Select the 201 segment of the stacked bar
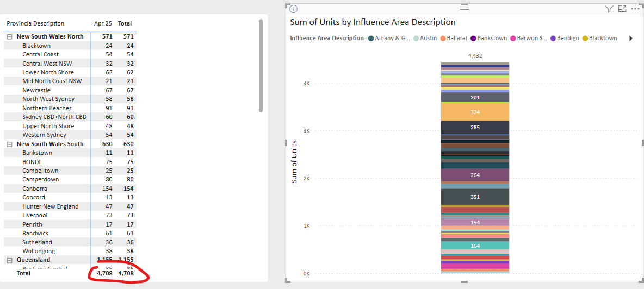Image resolution: width=644 pixels, height=289 pixels. tap(475, 97)
